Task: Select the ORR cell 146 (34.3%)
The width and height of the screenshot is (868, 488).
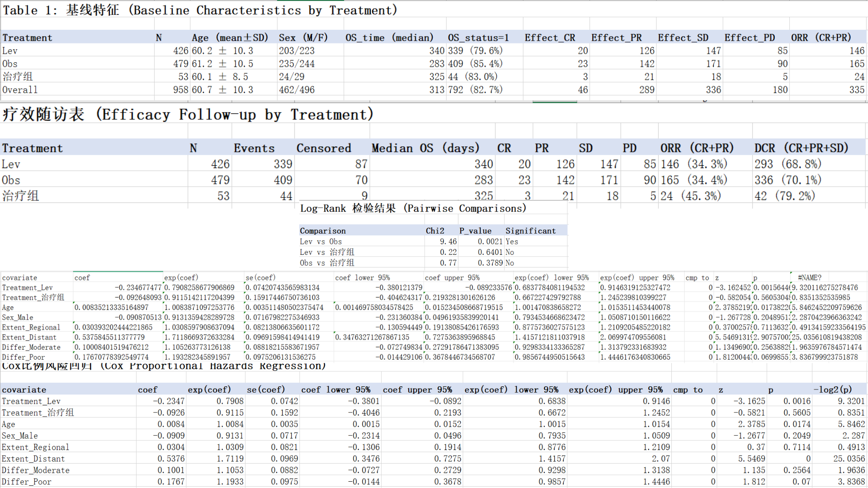Action: click(x=694, y=164)
